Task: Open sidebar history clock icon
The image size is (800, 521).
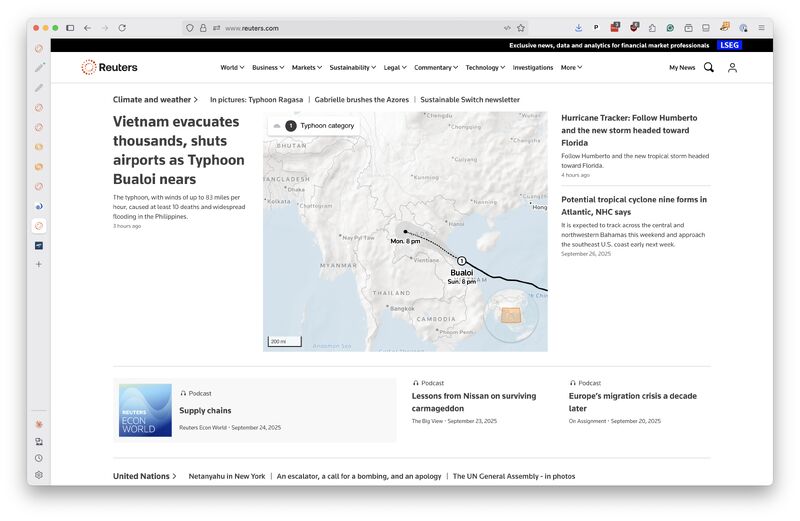Action: 39,458
